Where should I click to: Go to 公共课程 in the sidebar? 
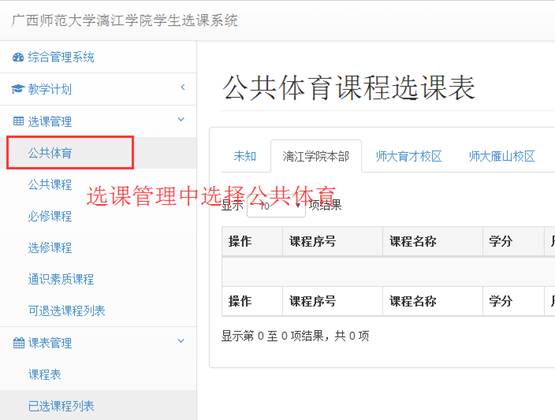50,184
